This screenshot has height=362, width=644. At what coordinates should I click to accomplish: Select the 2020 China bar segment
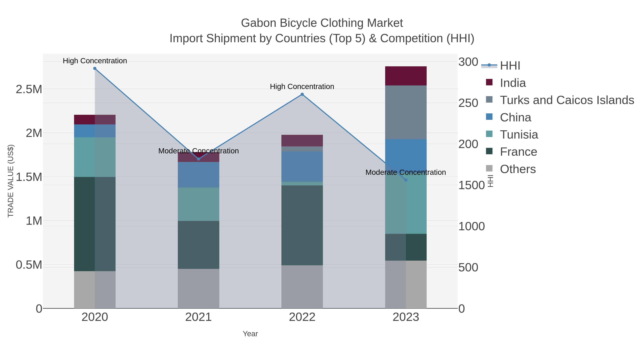(x=95, y=131)
